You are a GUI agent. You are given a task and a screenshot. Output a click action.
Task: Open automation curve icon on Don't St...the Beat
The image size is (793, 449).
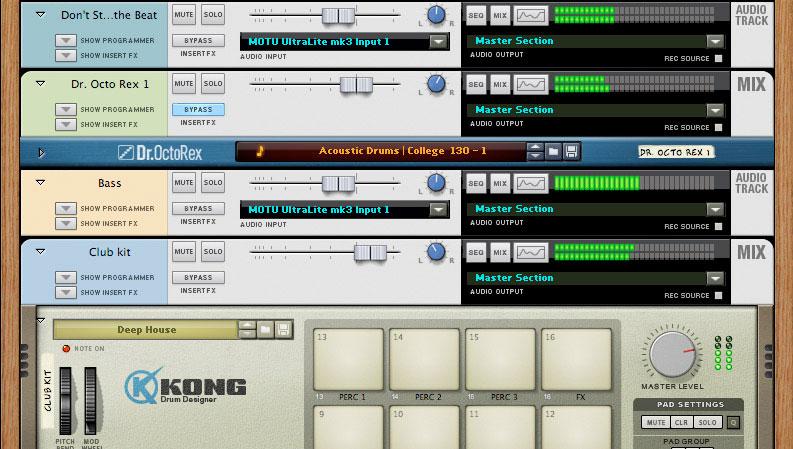[x=531, y=15]
